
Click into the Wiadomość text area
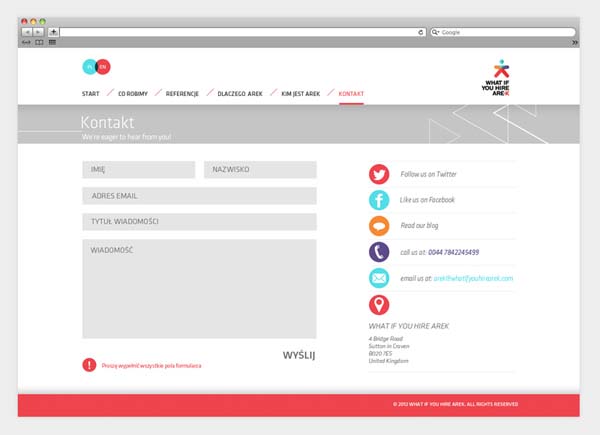199,289
